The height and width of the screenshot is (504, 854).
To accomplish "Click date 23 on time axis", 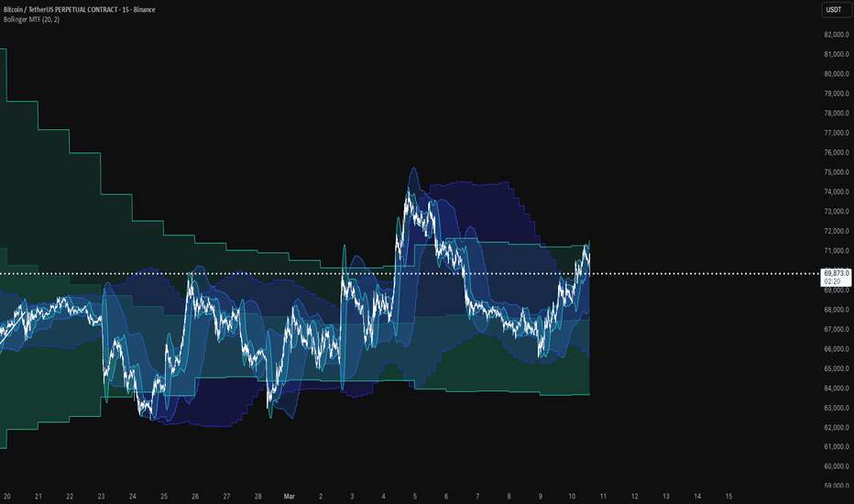I will tap(102, 497).
